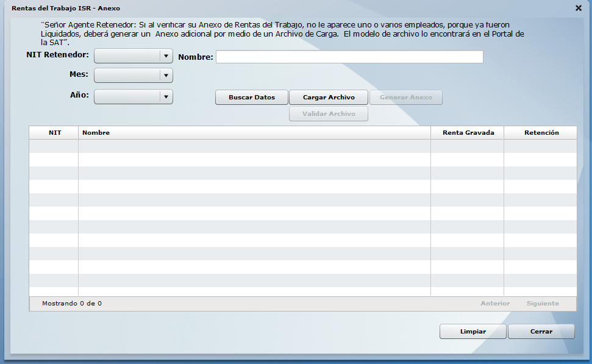Click the Cerrar button
The image size is (592, 364).
(x=541, y=332)
